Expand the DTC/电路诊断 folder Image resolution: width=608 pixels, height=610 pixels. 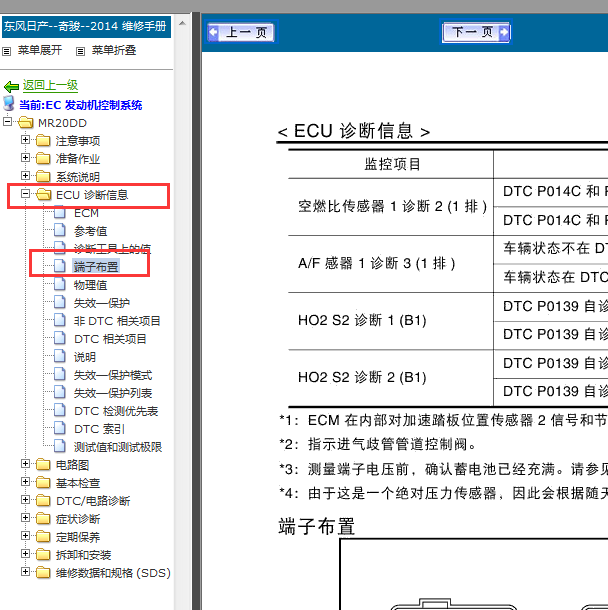[x=25, y=500]
